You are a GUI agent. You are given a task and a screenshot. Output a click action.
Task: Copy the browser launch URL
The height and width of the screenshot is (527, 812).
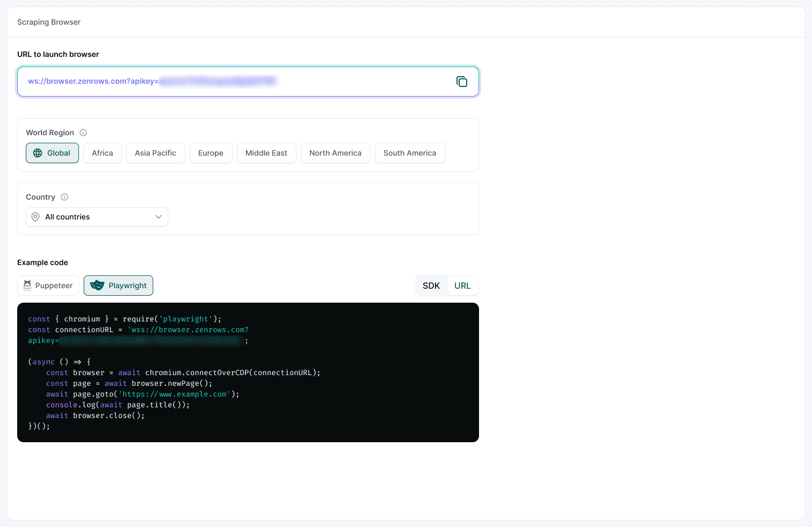click(462, 82)
